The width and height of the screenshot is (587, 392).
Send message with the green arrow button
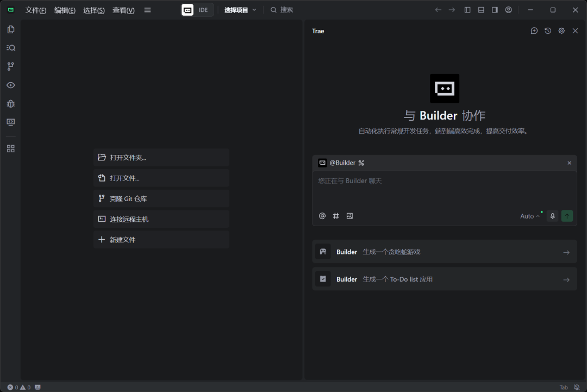click(567, 216)
